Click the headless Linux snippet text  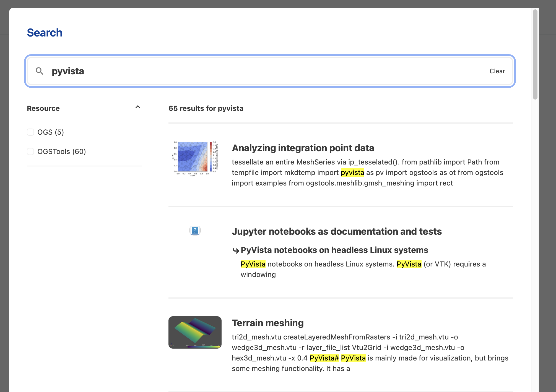click(363, 269)
